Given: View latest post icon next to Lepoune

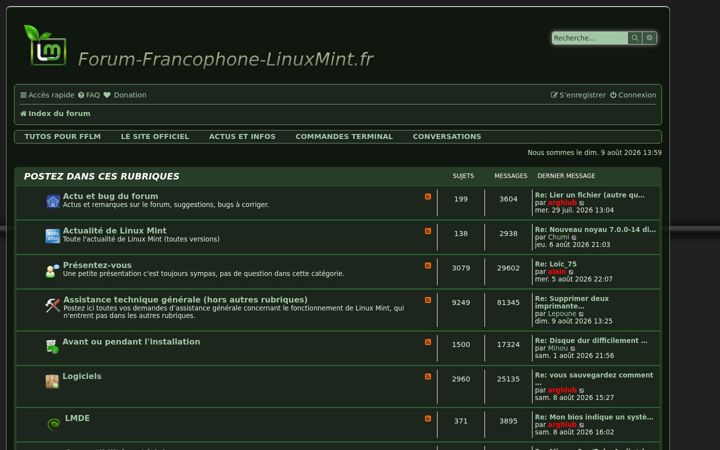Looking at the screenshot, I should pyautogui.click(x=581, y=314).
